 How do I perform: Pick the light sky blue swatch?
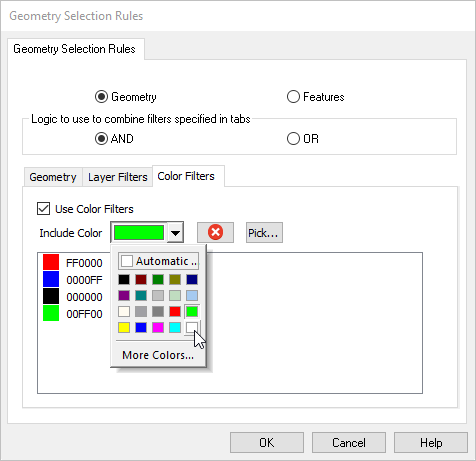click(192, 295)
